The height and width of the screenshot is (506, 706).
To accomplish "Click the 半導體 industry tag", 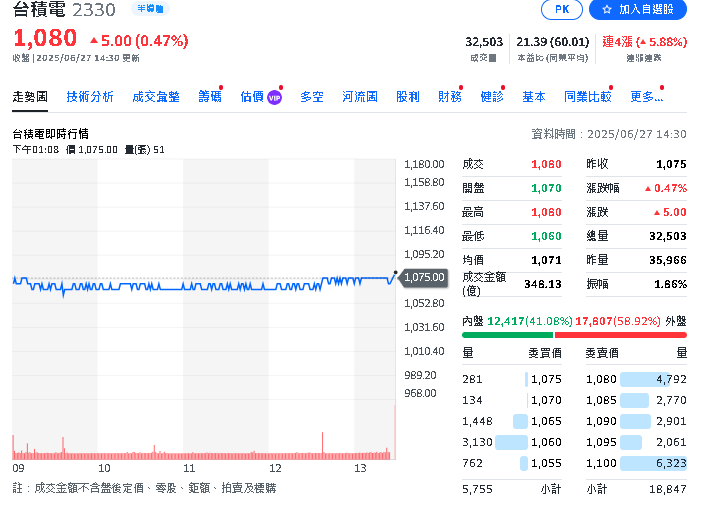I will (x=150, y=9).
